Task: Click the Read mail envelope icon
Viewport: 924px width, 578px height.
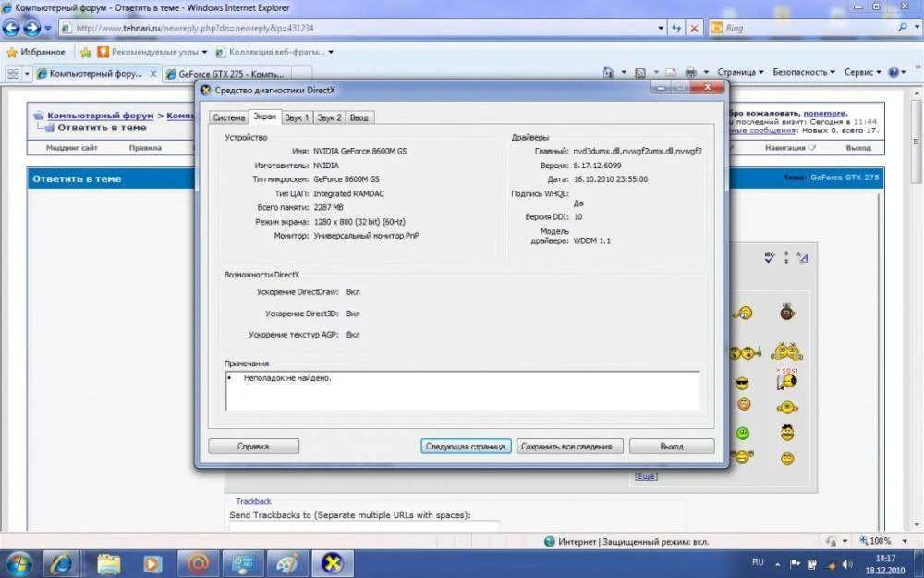Action: [x=671, y=72]
